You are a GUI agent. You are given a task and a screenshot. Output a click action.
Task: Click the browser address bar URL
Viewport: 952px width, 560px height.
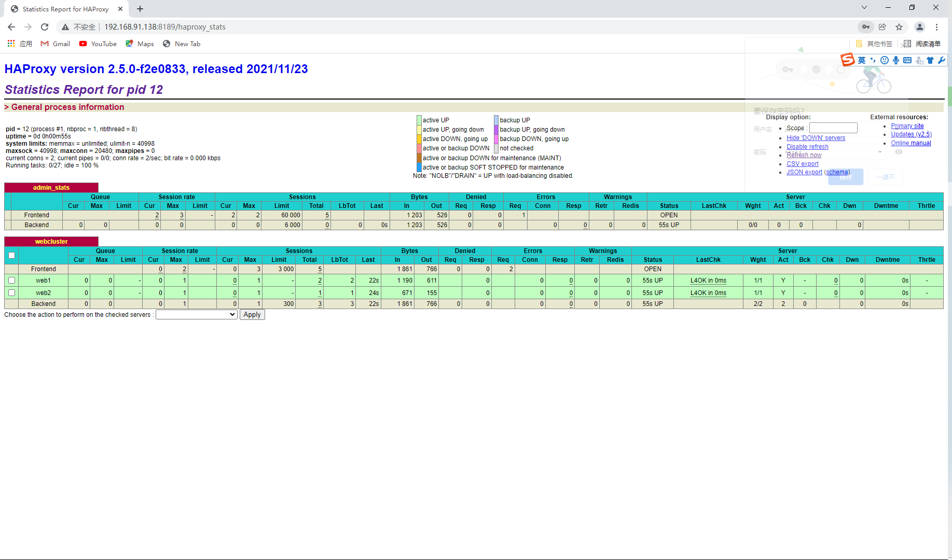(x=165, y=27)
